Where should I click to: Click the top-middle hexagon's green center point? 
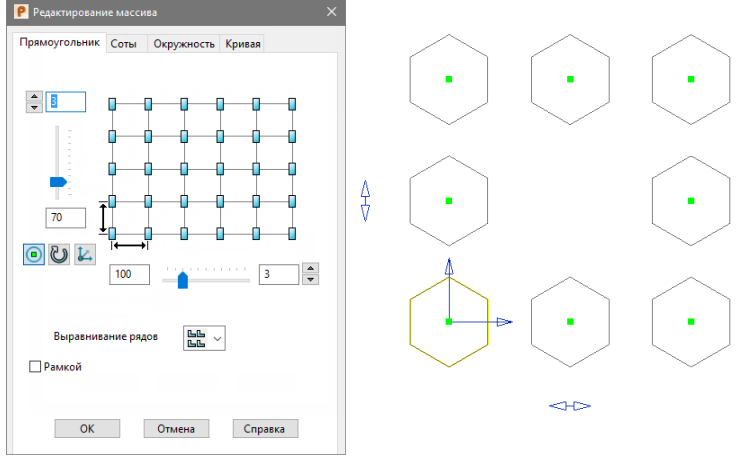(570, 79)
